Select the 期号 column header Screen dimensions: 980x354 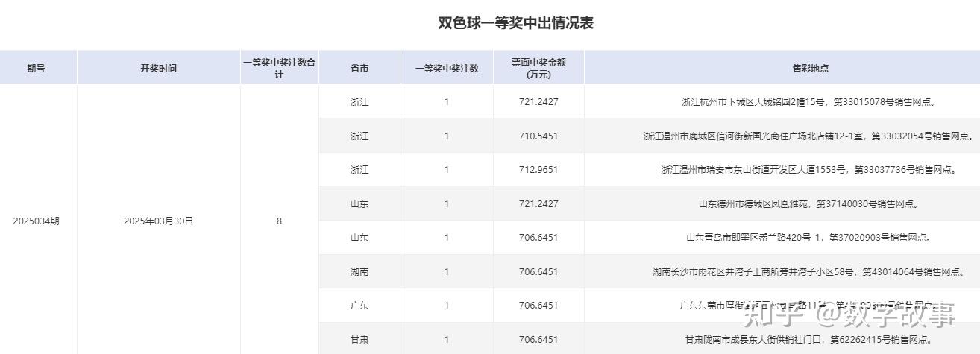click(36, 68)
